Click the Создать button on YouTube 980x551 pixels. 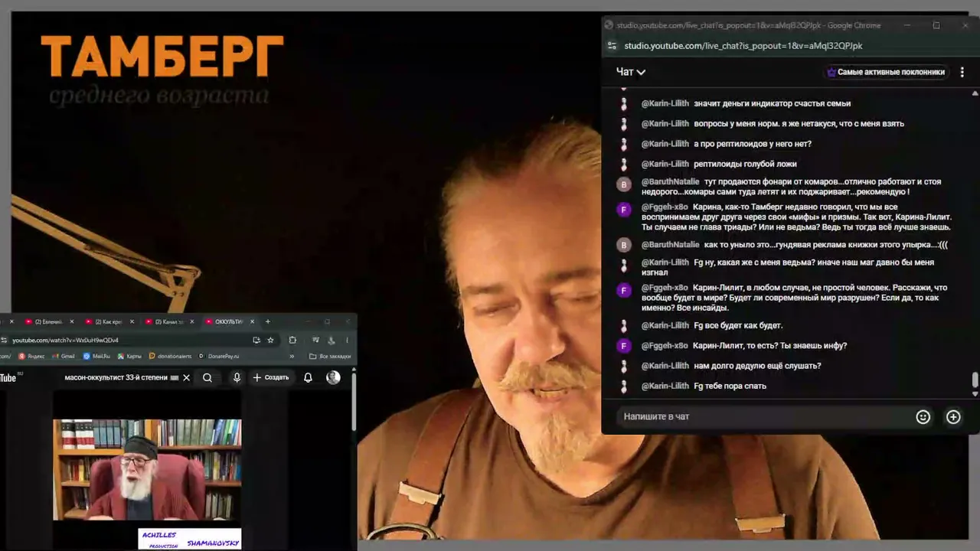pos(271,377)
